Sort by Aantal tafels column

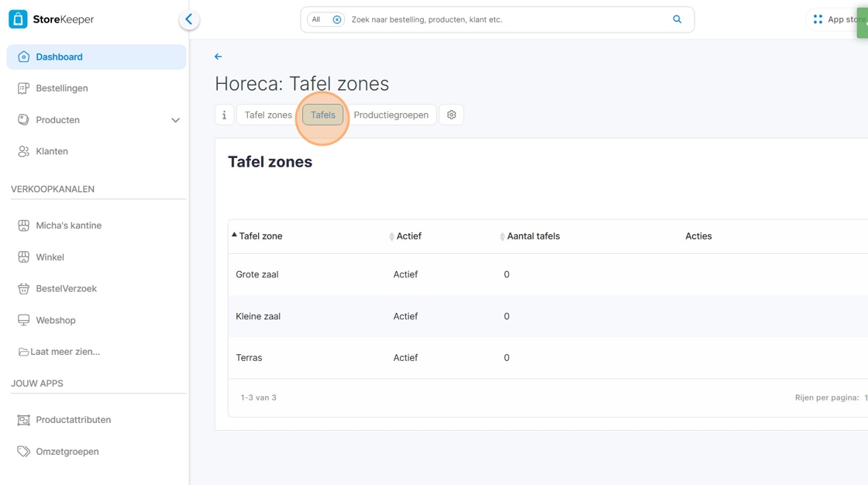point(533,236)
